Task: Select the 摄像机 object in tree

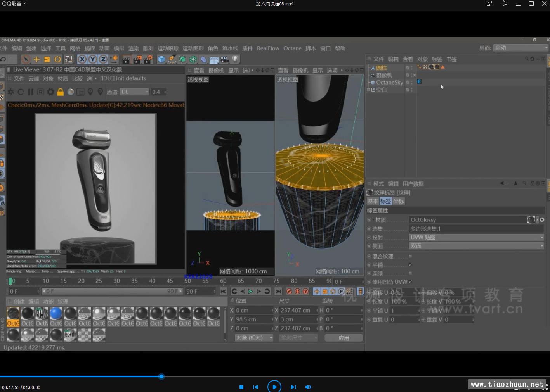Action: [384, 75]
